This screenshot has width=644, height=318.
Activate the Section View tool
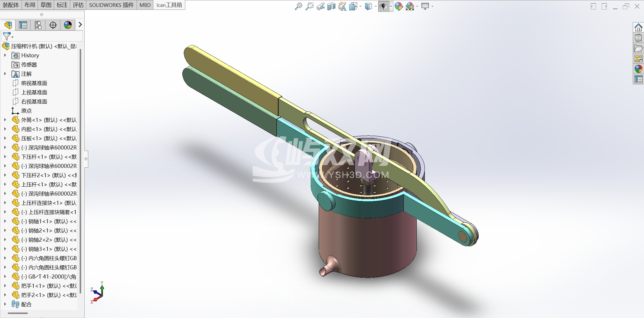[331, 6]
